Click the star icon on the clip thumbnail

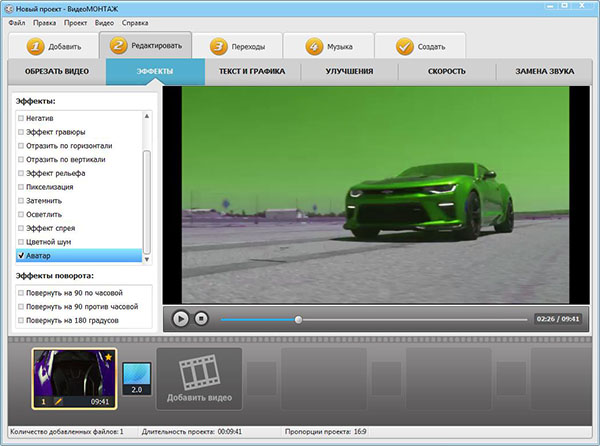click(108, 356)
